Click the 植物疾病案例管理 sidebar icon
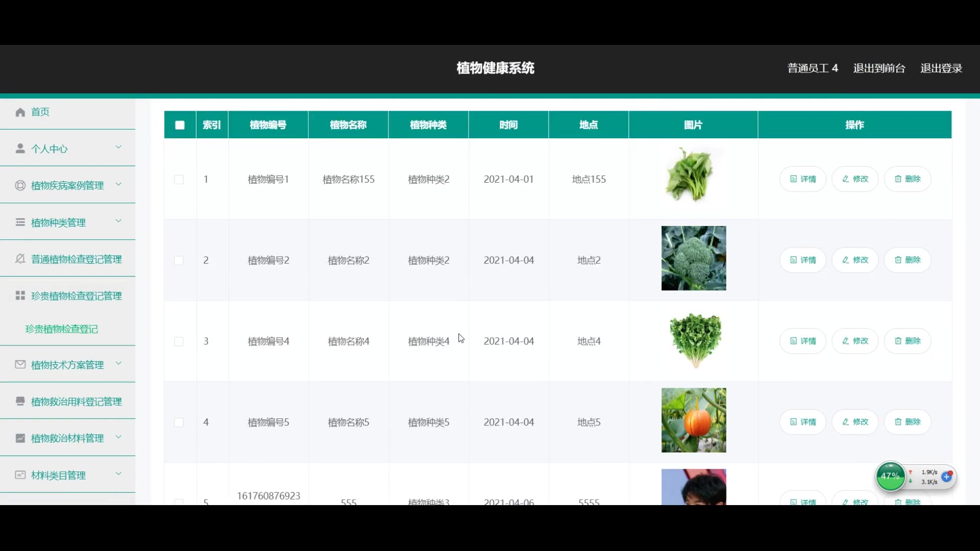The image size is (980, 551). (x=20, y=186)
